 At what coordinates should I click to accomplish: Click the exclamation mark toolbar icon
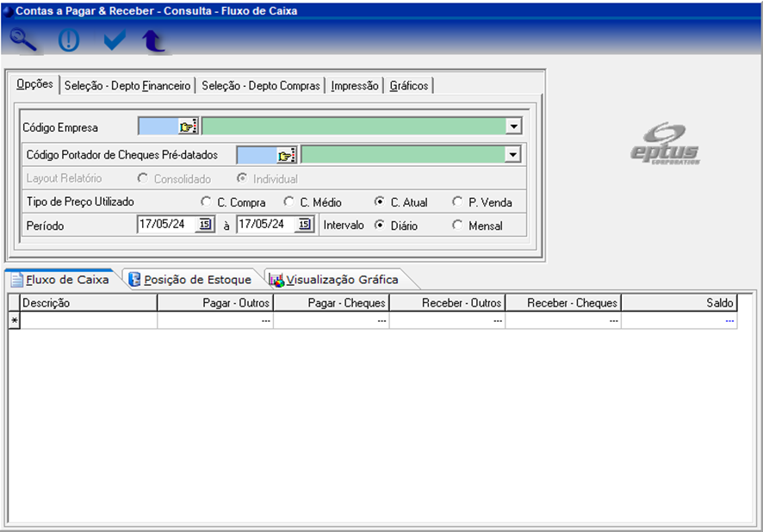click(68, 40)
